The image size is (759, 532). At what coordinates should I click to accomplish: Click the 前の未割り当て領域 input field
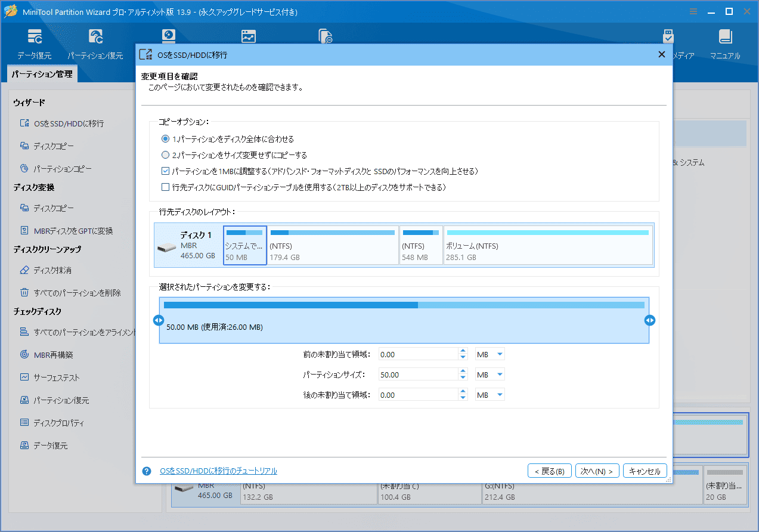tap(418, 354)
